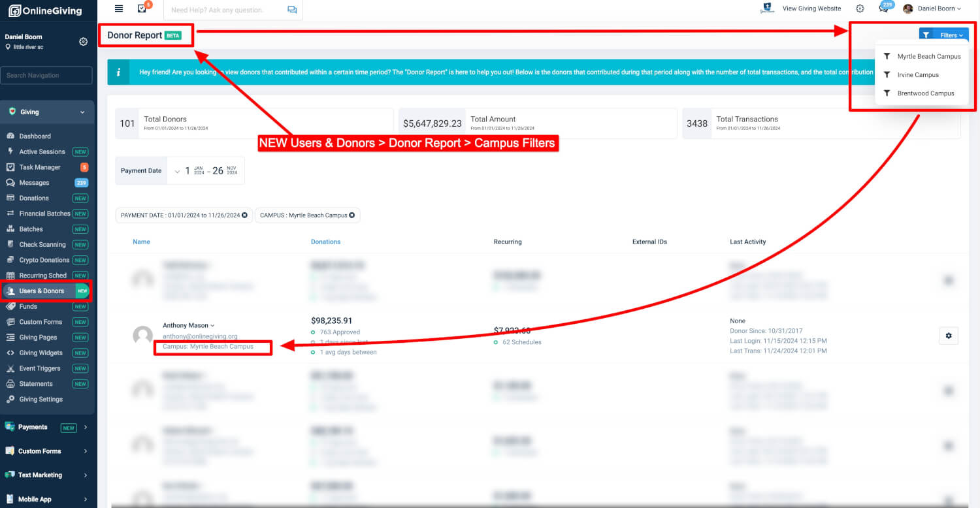Click the View Giving Website link
Image resolution: width=980 pixels, height=508 pixels.
(811, 8)
